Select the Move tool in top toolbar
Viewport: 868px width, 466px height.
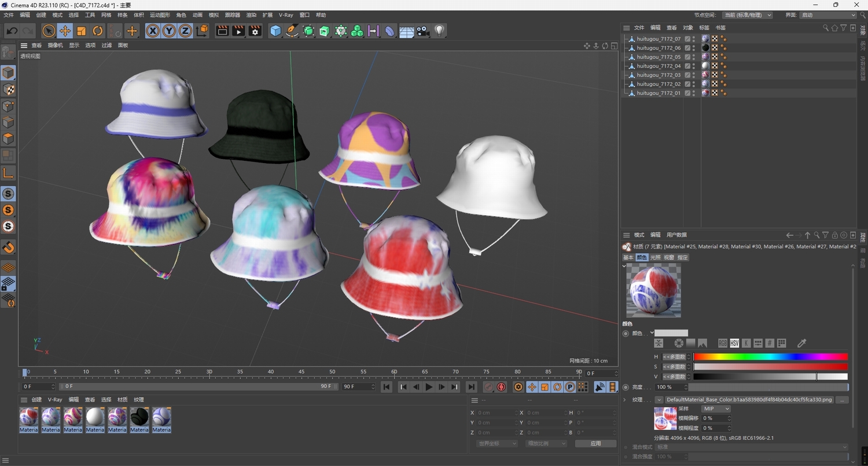pyautogui.click(x=65, y=31)
